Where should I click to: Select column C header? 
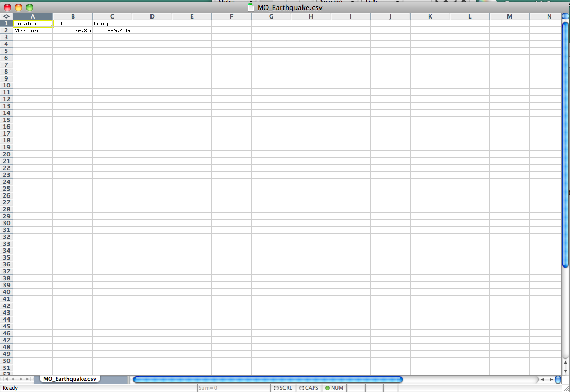(112, 16)
